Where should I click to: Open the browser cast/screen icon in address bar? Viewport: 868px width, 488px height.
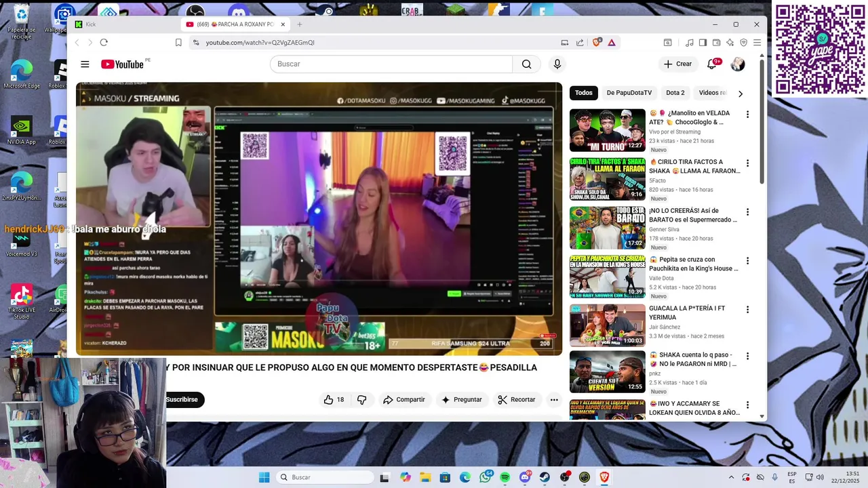[x=565, y=42]
